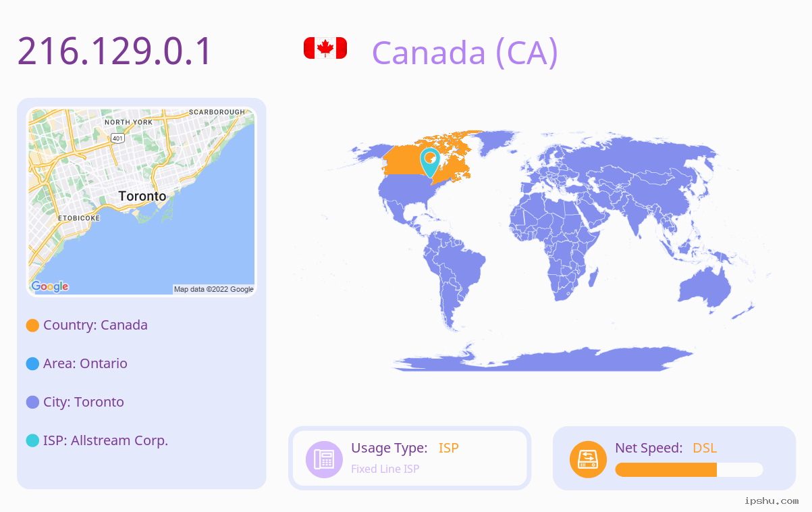This screenshot has width=812, height=512.
Task: Click the ISP: Allstream Corp. text
Action: pos(105,440)
